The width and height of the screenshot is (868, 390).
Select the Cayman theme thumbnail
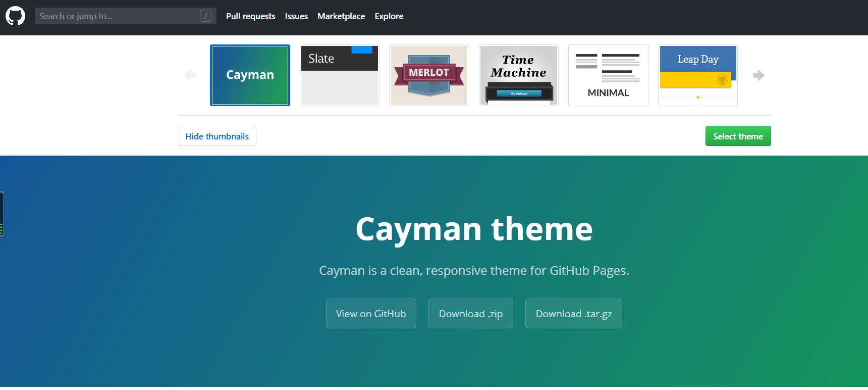click(250, 75)
